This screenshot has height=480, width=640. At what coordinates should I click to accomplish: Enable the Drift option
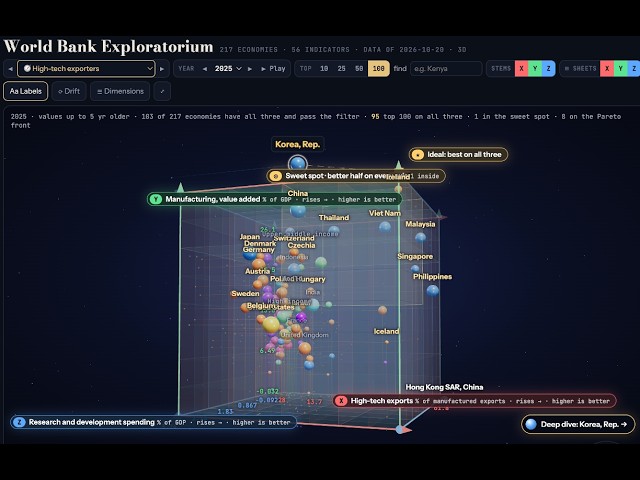pos(69,91)
